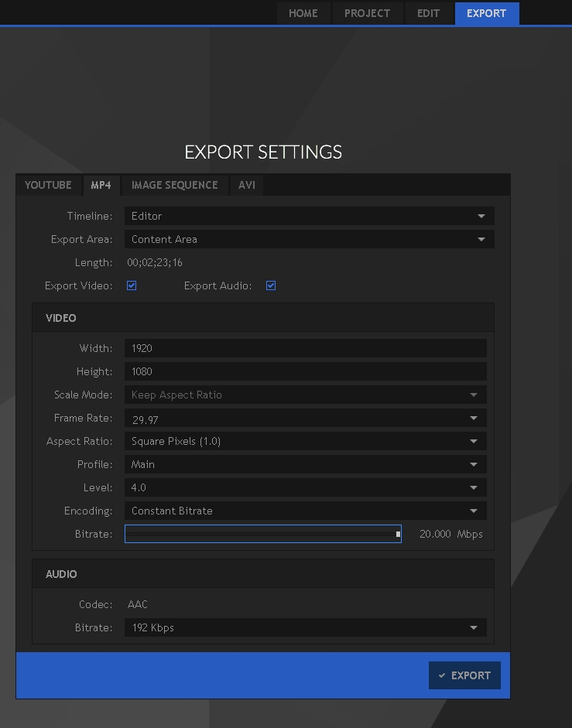Change Encoding from Constant Bitrate
This screenshot has width=572, height=728.
coord(305,511)
